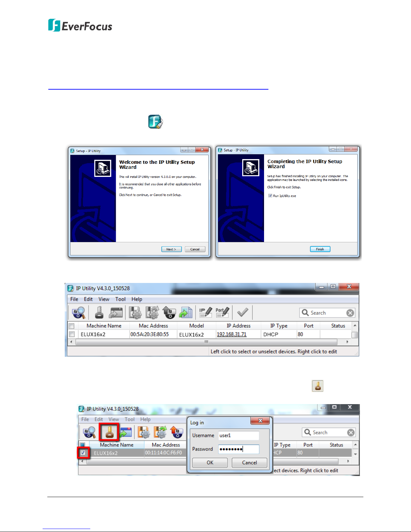Click the export list green-arrow icon in upper IP Utility toolbar
Viewport: 411px width, 532px height.
pyautogui.click(x=186, y=312)
